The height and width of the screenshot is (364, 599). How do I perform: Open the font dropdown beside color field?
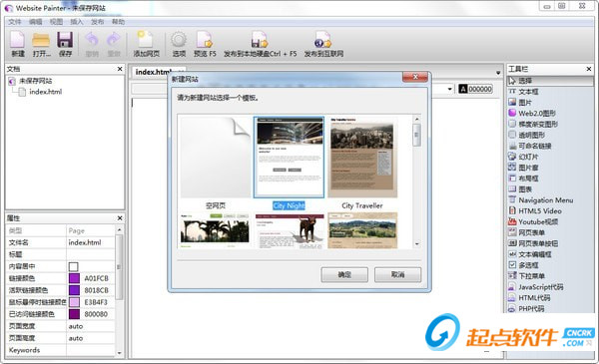(449, 90)
